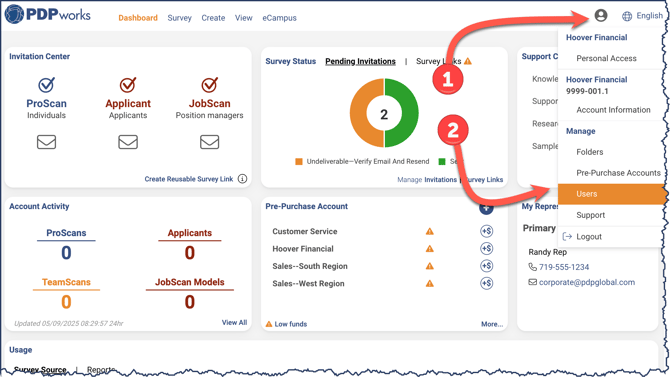Click Sales--South Region warning icon
Screen dimensions: 670x377
429,266
